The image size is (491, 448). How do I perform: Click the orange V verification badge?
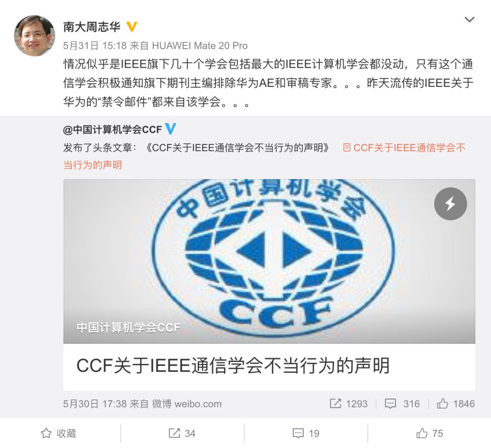click(x=132, y=27)
